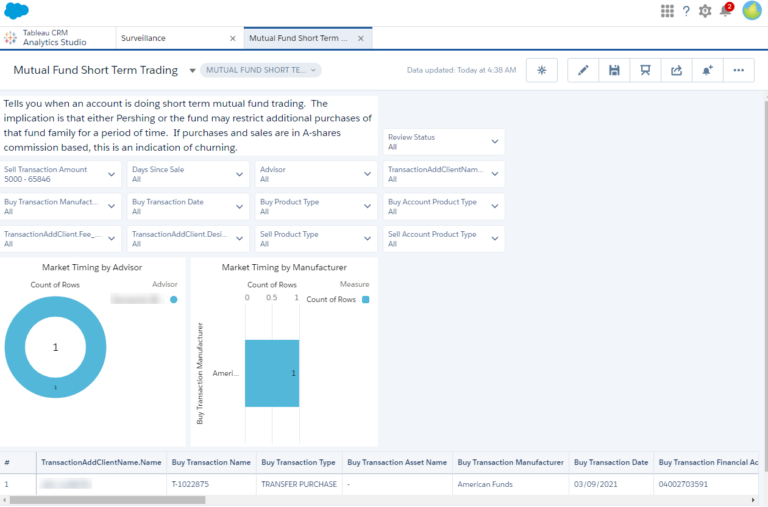The height and width of the screenshot is (507, 768).
Task: Open the Help question mark icon
Action: point(686,11)
